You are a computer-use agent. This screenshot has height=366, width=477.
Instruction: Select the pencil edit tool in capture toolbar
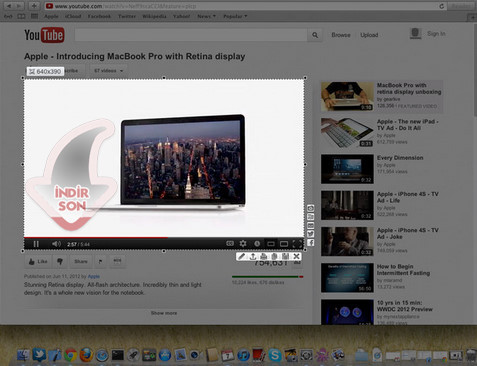[242, 256]
